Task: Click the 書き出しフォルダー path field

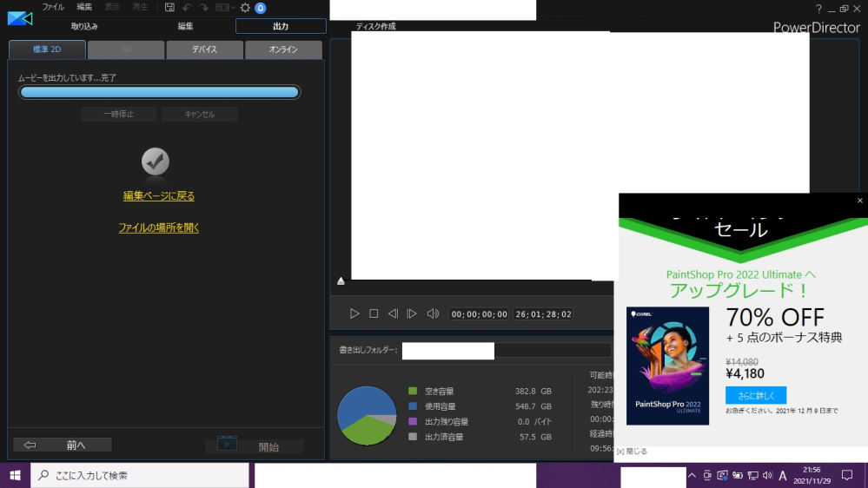Action: point(507,350)
